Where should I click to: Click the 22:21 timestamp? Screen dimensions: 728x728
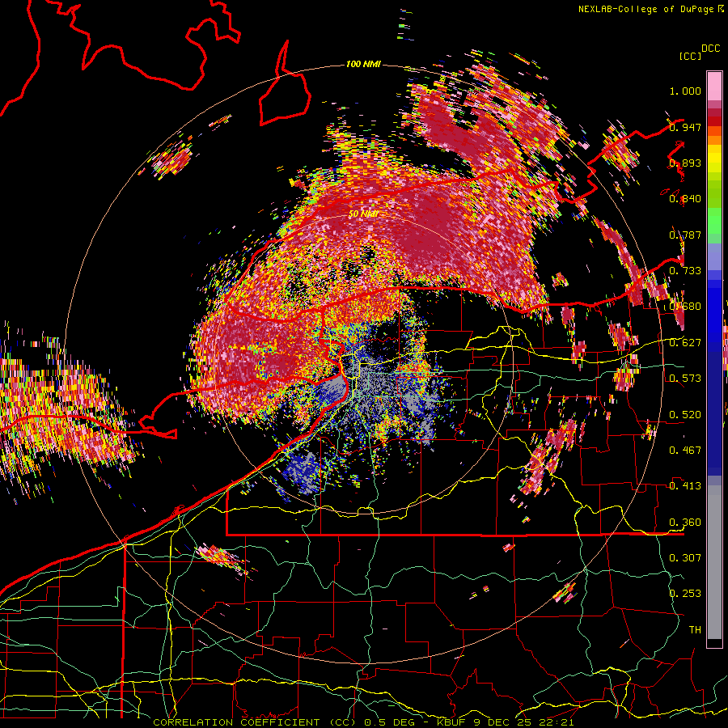(x=558, y=722)
